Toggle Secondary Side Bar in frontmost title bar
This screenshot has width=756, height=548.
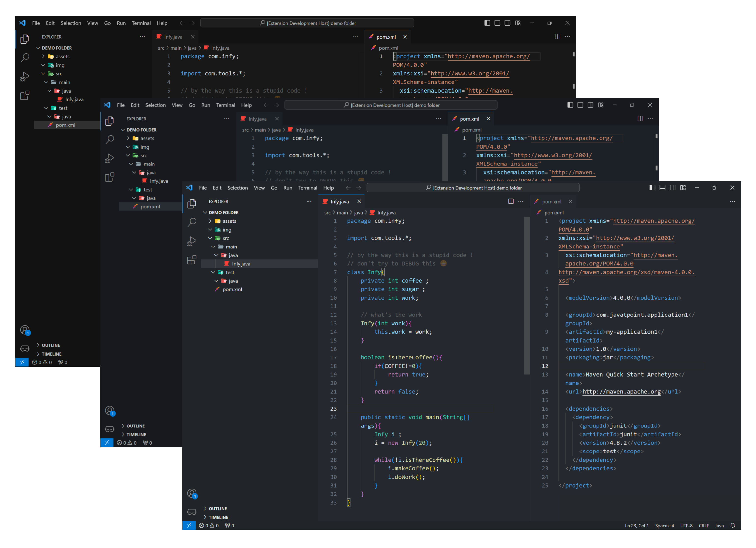(x=672, y=188)
